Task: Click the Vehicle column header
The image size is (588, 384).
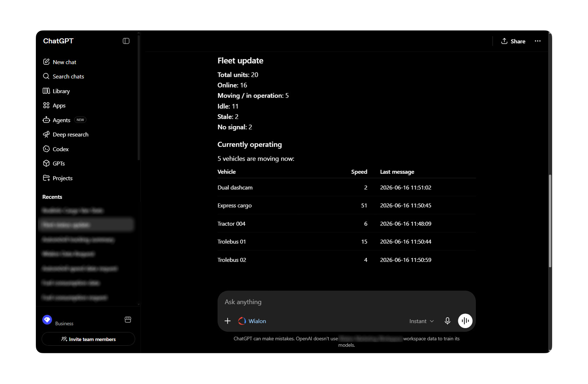Action: (227, 172)
